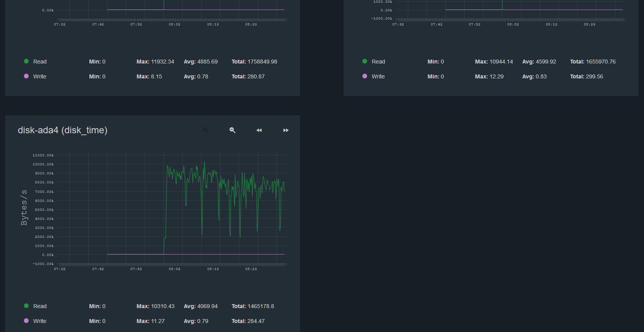Click the zoom in magnifier on disk-ada4
Screen dimensions: 644x332
[x=206, y=130]
